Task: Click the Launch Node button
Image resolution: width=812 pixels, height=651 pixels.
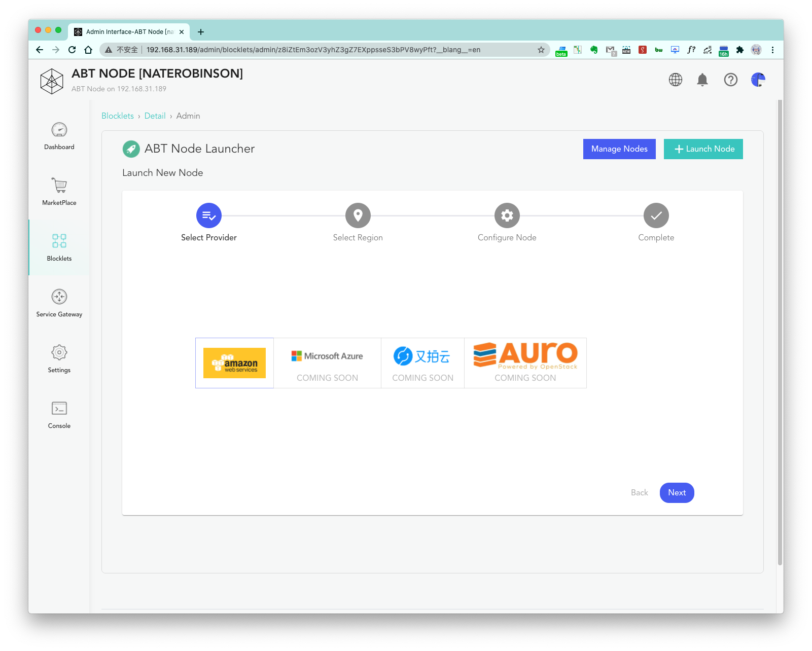Action: (703, 149)
